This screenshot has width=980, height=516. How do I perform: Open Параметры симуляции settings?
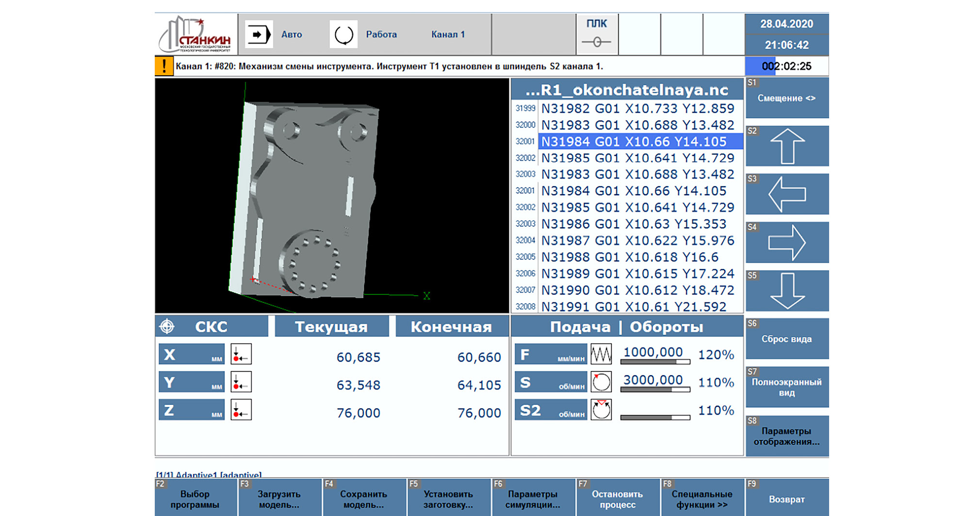533,499
